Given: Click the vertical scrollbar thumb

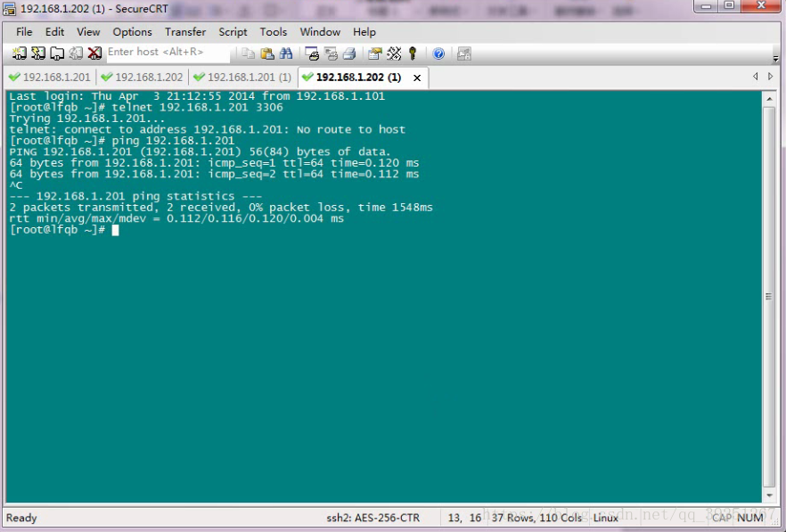Looking at the screenshot, I should coord(769,297).
